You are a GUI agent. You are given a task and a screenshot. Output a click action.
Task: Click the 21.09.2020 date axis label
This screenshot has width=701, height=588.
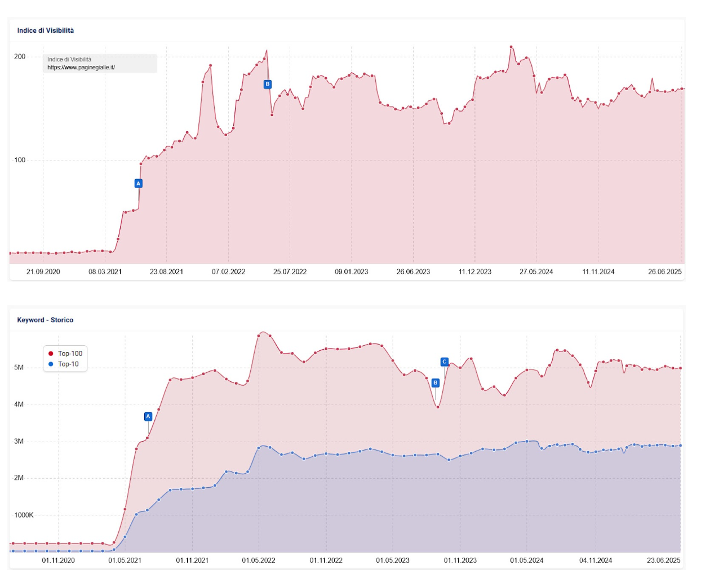pos(43,272)
